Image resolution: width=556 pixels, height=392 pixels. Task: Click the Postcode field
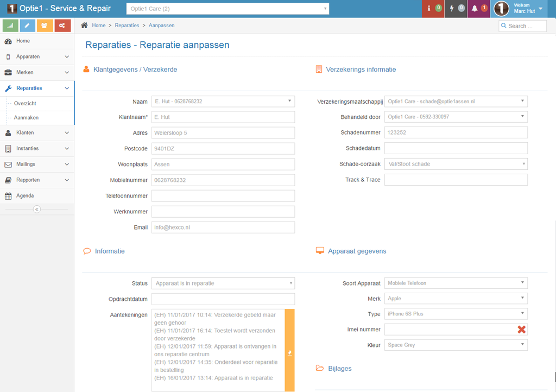point(223,149)
